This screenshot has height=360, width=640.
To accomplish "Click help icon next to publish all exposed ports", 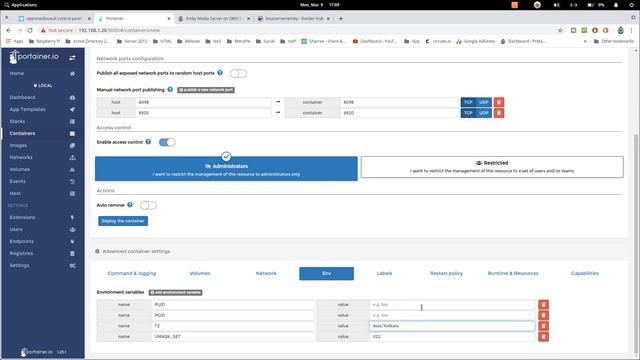I will tap(220, 73).
